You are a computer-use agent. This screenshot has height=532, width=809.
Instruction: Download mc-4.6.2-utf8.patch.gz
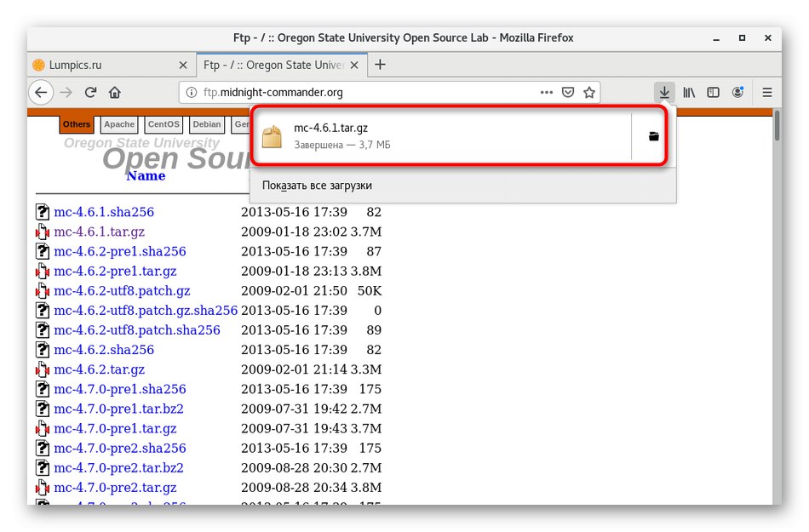pos(122,291)
